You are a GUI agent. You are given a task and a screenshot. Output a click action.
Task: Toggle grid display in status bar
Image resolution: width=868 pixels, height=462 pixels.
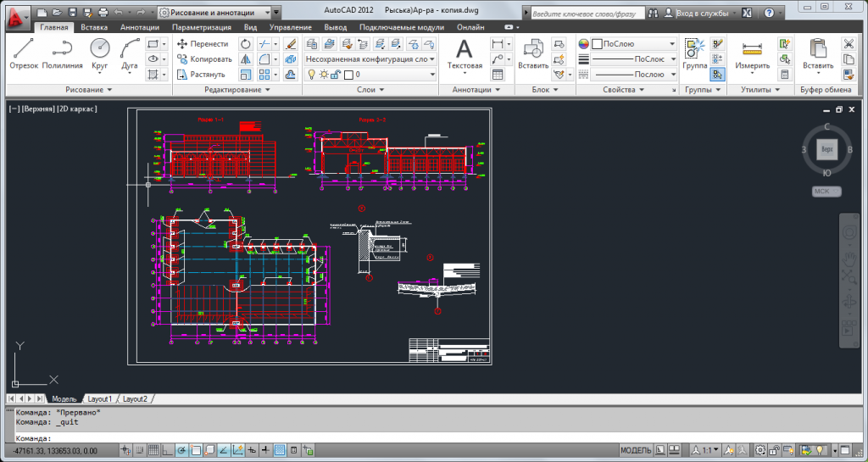154,450
